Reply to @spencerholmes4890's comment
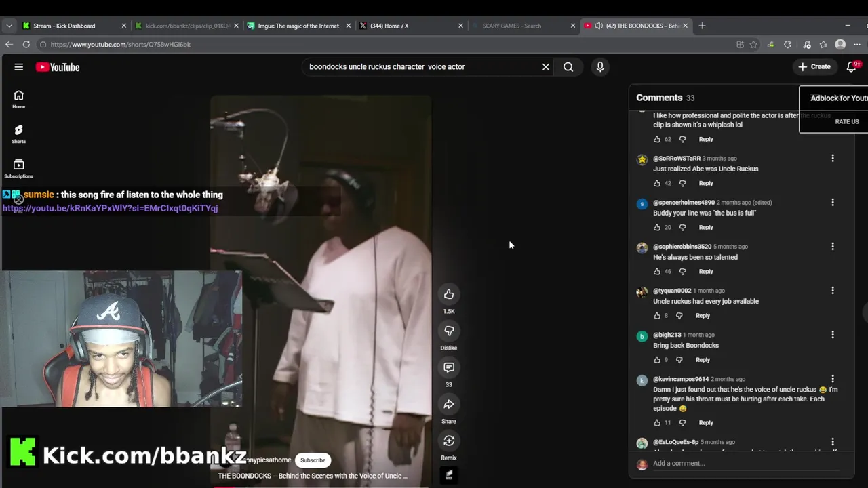 point(706,228)
